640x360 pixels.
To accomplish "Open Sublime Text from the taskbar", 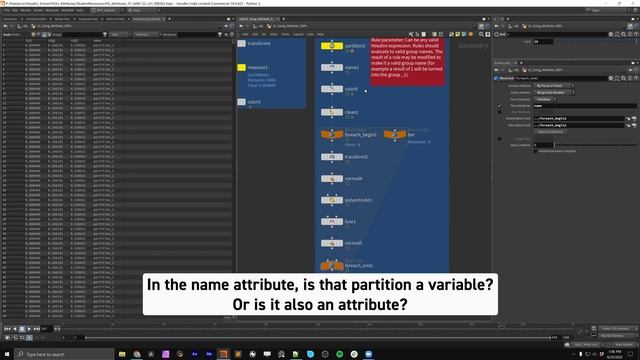I will pyautogui.click(x=238, y=354).
